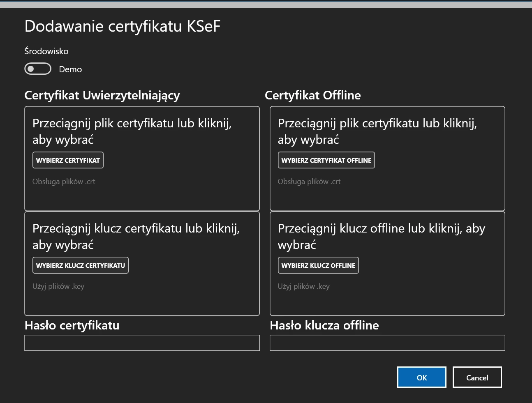Focus the Hasło certyfikatu password field
This screenshot has height=403, width=532.
[x=142, y=343]
